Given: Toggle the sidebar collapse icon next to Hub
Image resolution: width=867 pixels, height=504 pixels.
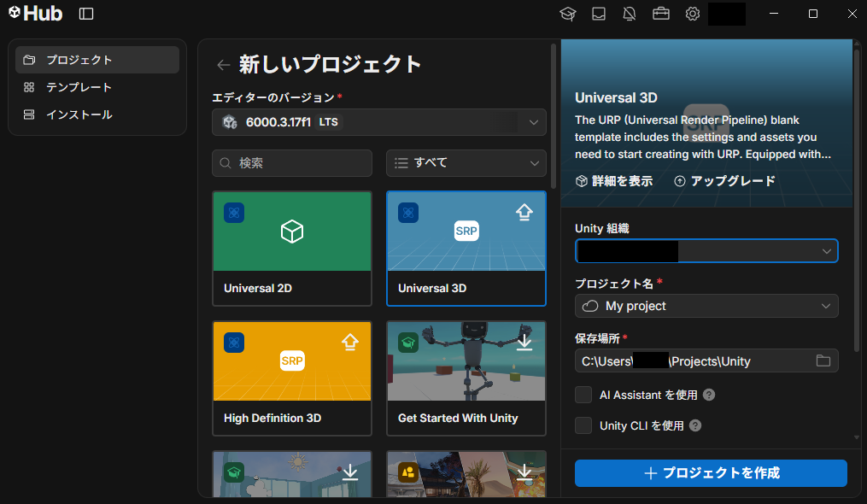Looking at the screenshot, I should 86,14.
